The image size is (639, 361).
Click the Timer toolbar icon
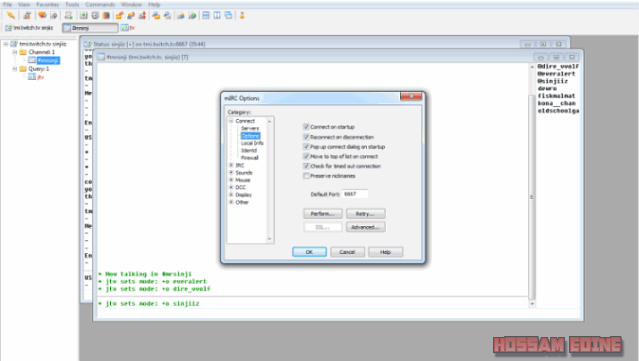click(95, 15)
